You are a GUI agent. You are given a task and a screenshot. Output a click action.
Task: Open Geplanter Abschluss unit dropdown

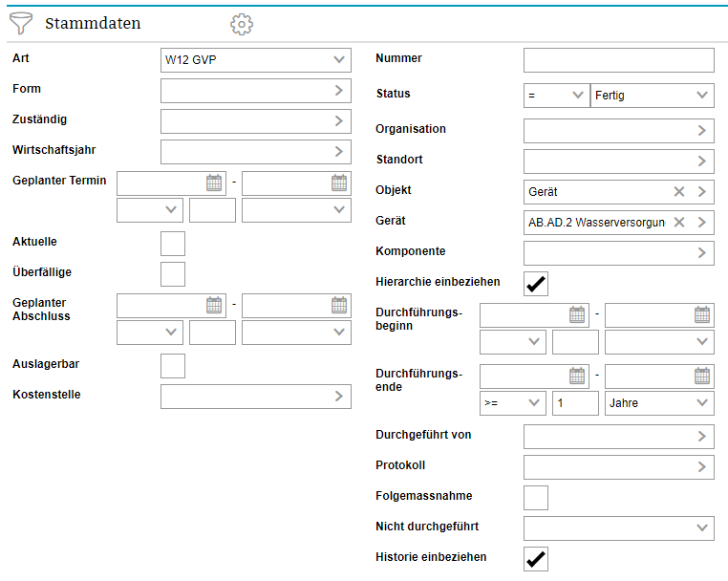[x=296, y=332]
